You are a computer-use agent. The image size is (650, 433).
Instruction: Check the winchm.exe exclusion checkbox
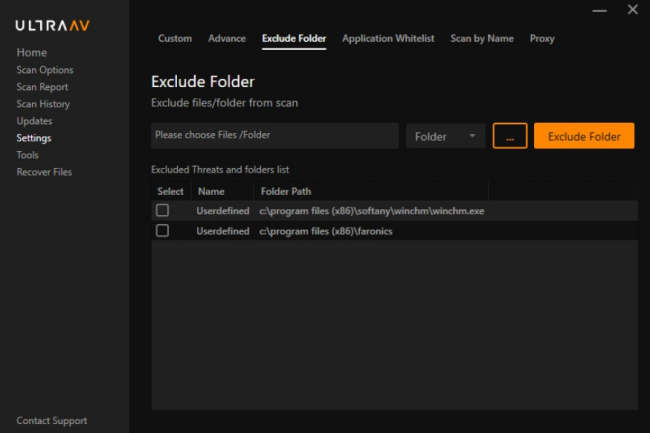(x=162, y=210)
